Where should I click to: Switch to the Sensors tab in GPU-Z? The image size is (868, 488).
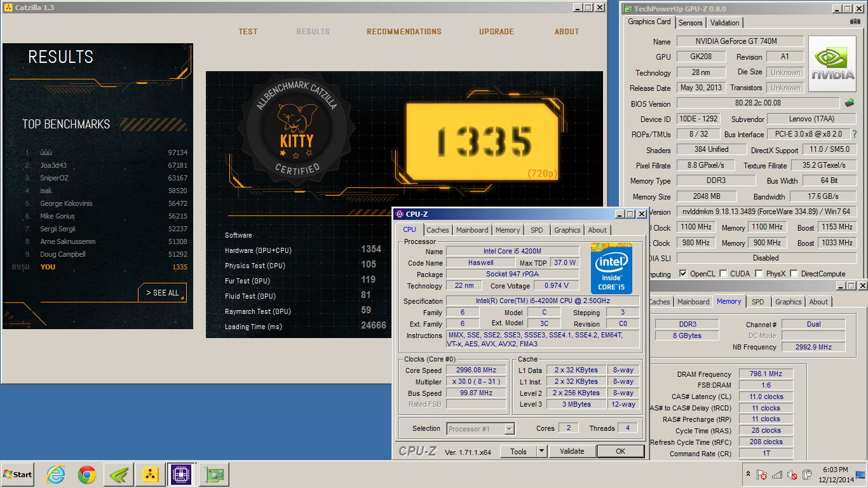691,22
